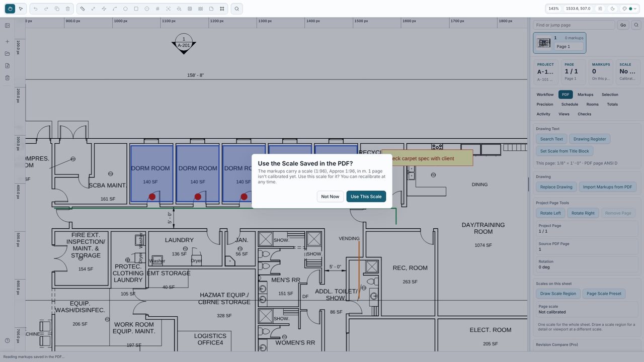Select the circle tool
This screenshot has height=362, width=644.
coord(147,9)
